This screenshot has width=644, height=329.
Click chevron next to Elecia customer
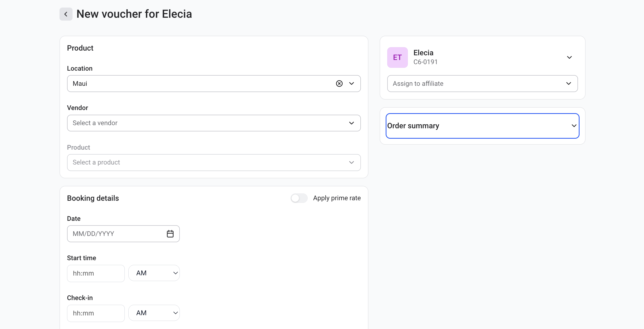569,57
